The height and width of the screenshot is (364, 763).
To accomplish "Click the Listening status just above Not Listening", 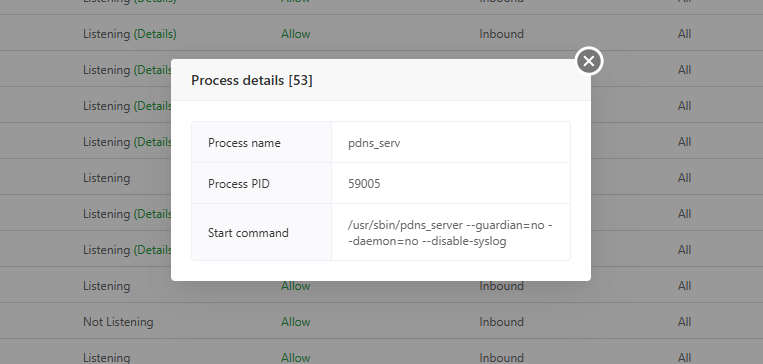I will tap(107, 286).
